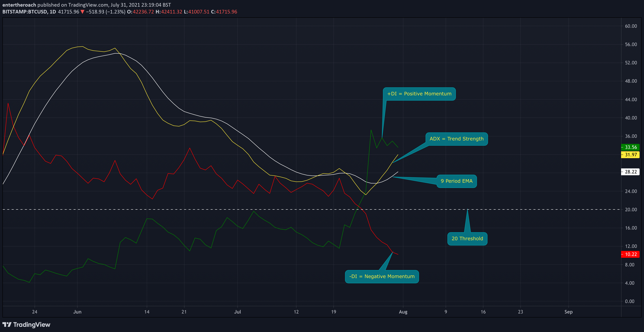Click the '14' date axis label
The image size is (644, 332).
pyautogui.click(x=147, y=312)
